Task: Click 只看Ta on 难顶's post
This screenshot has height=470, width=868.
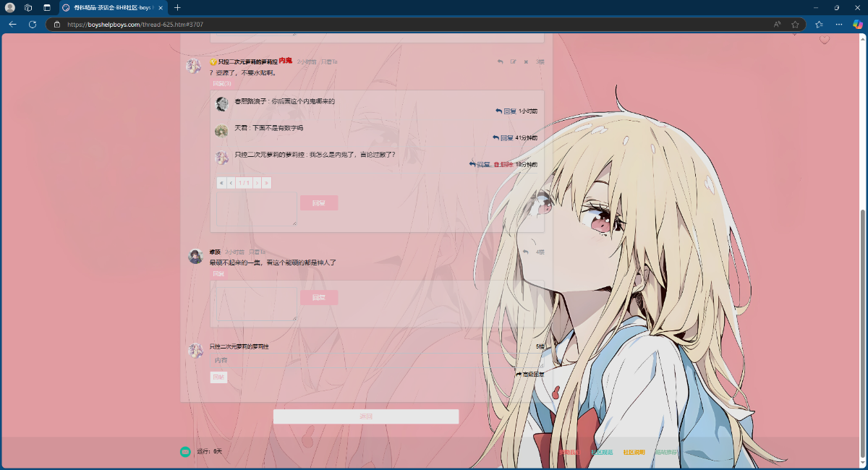Action: tap(257, 252)
